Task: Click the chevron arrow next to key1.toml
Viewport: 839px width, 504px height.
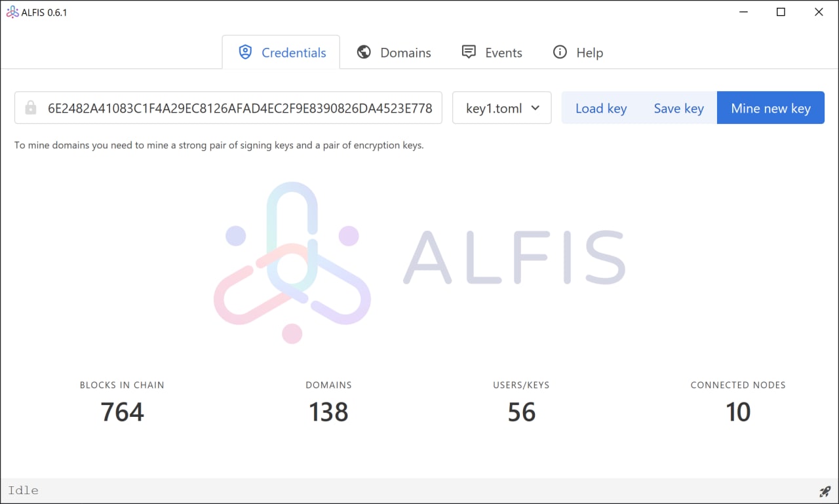Action: tap(535, 108)
